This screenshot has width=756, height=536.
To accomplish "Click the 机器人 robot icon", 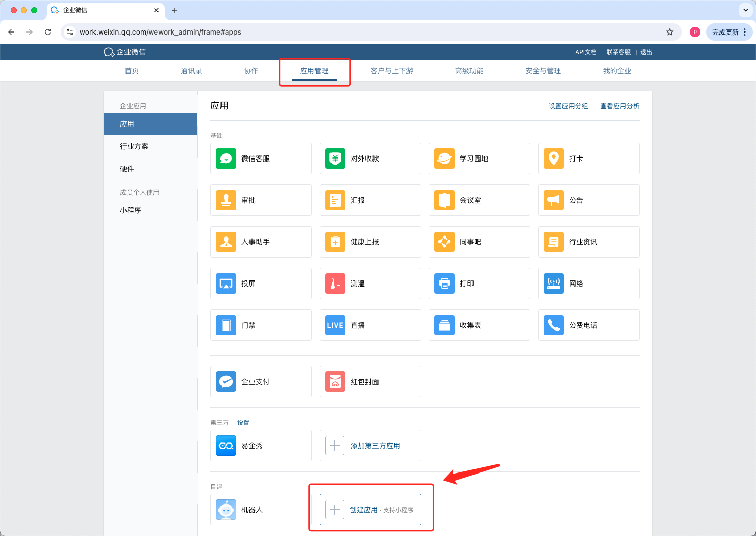I will [226, 510].
